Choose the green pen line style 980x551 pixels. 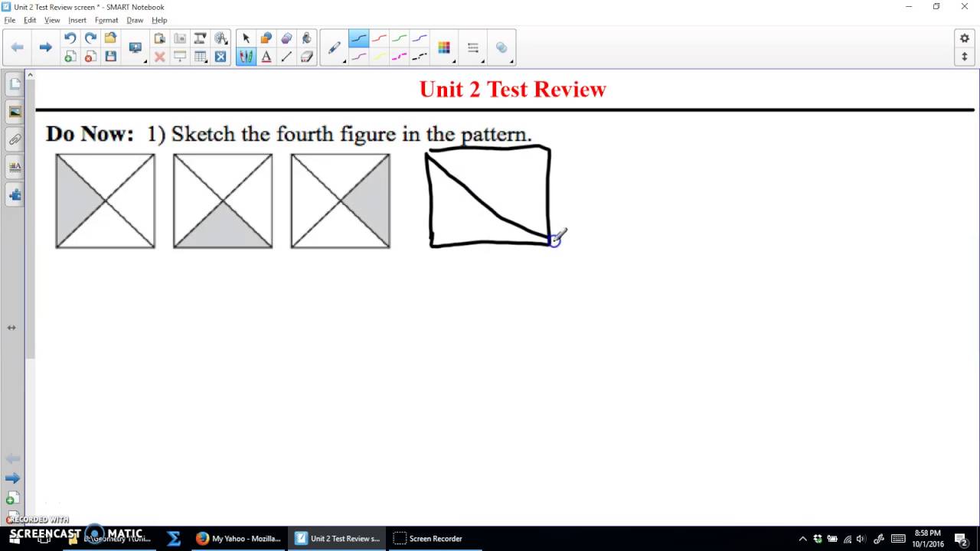click(x=400, y=38)
